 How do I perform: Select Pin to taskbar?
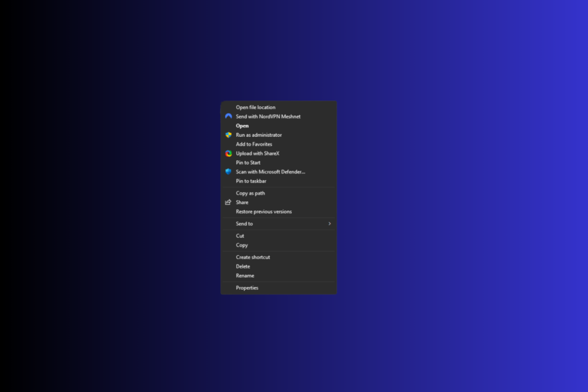click(x=279, y=181)
